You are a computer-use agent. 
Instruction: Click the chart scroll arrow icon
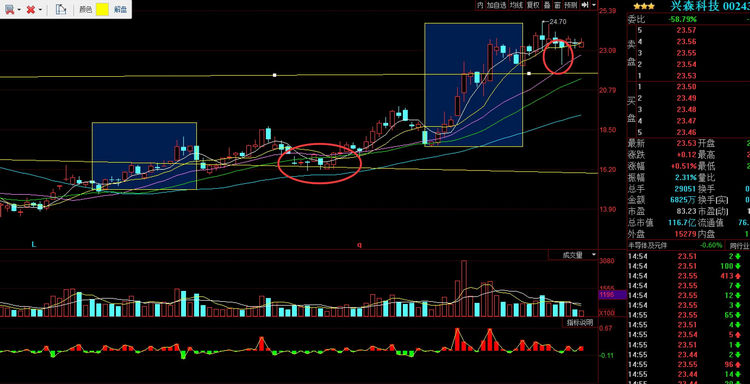pos(585,5)
